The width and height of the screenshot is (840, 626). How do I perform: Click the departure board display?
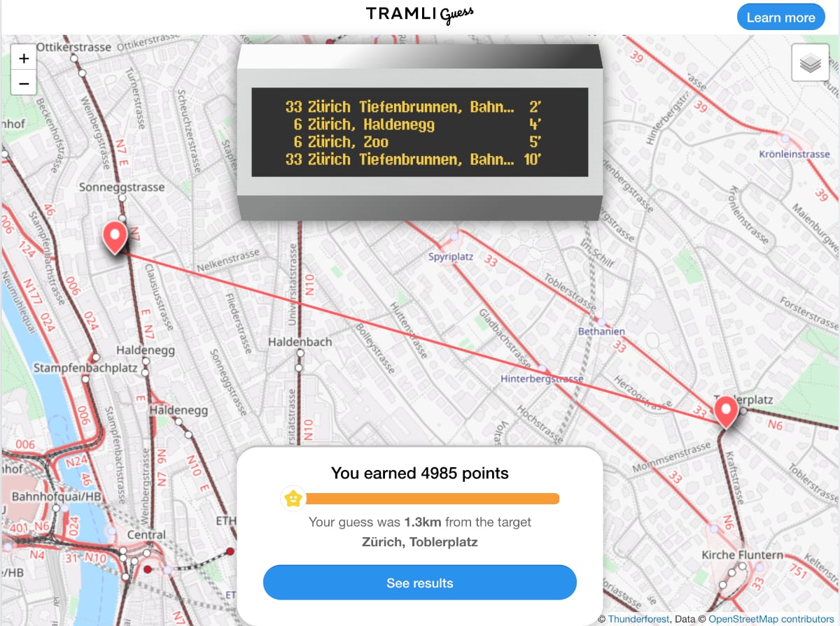[x=419, y=132]
